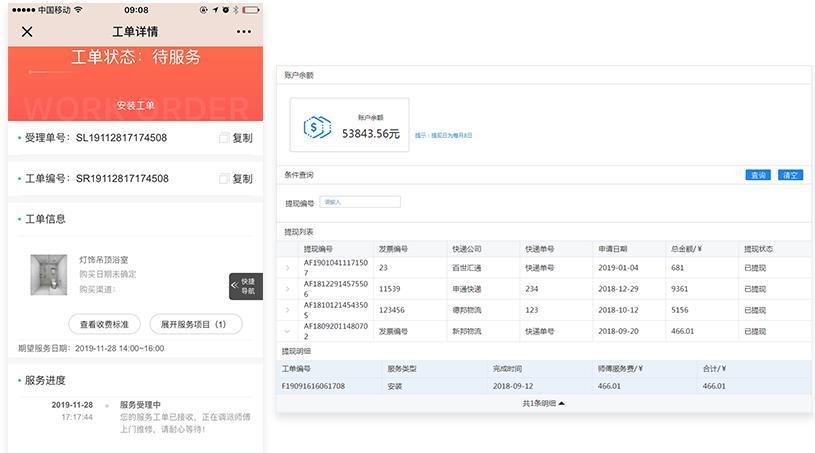Viewport: 815px width, 453px height.
Task: Tap the location arrow status icon
Action: [x=215, y=10]
